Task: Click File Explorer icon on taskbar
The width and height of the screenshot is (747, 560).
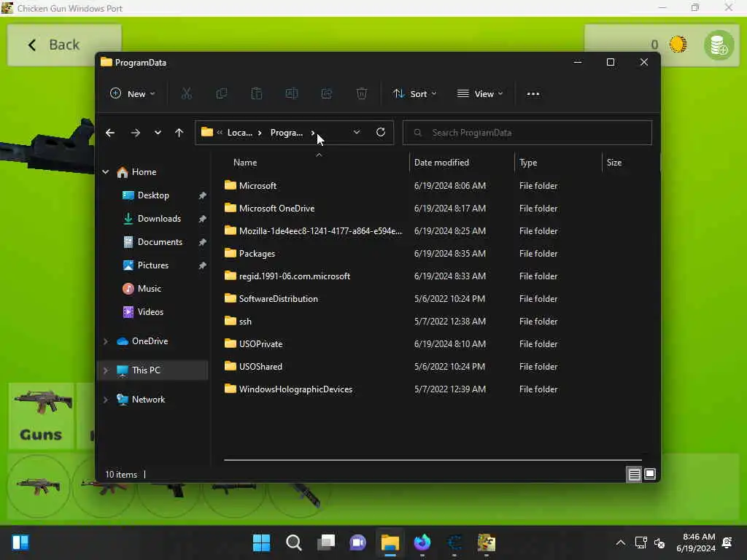Action: (390, 542)
